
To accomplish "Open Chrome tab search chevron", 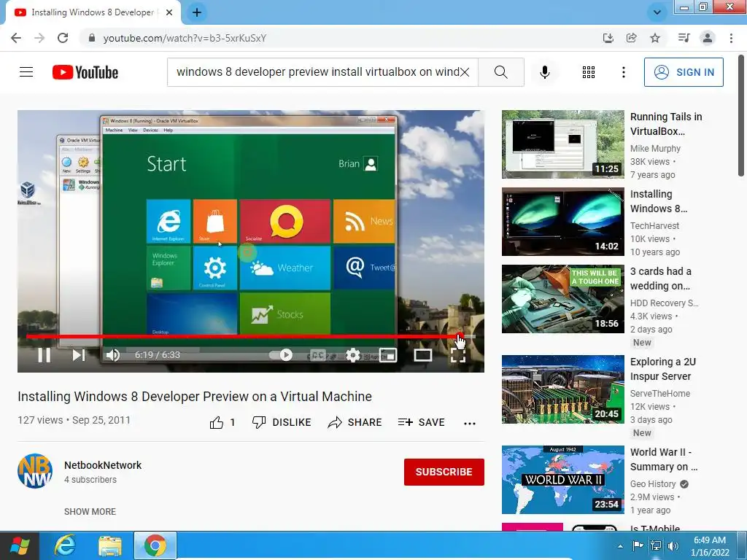I will [x=657, y=12].
